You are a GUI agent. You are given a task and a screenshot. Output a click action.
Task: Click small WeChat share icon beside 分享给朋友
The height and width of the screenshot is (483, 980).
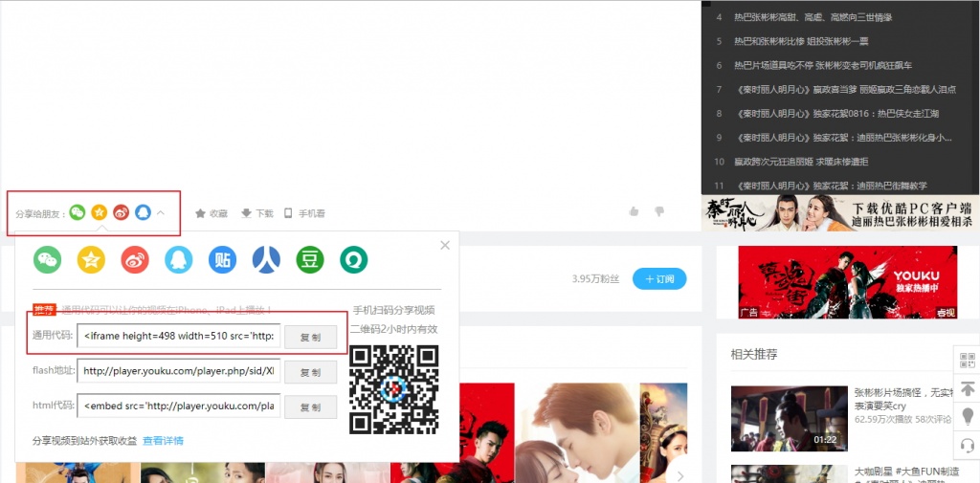pyautogui.click(x=77, y=212)
